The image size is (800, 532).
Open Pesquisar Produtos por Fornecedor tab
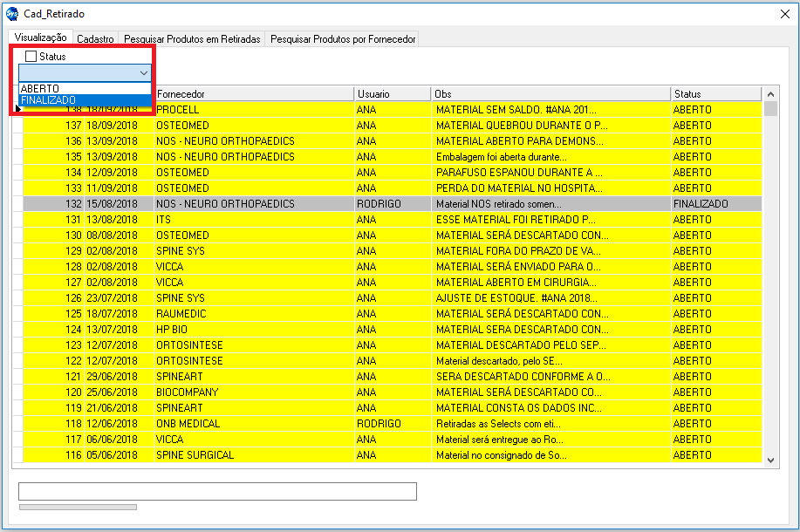[x=343, y=39]
